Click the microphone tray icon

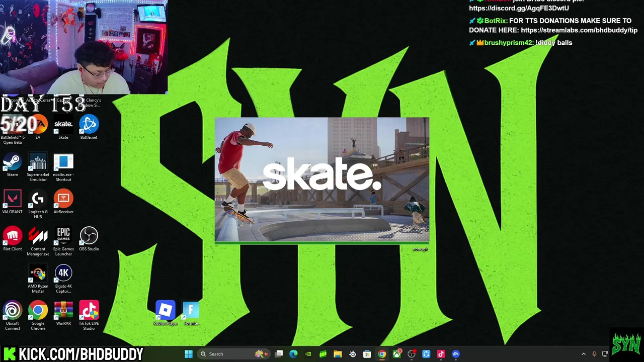(x=594, y=354)
